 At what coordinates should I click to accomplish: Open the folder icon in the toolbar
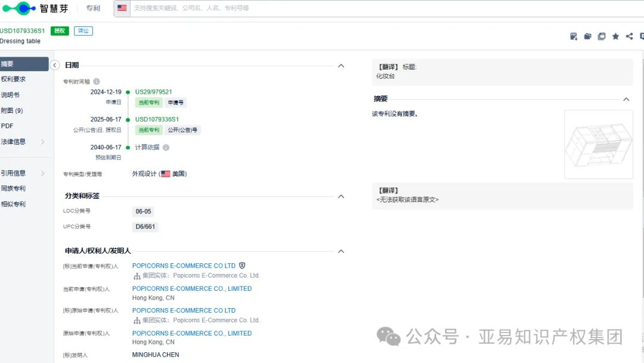587,36
